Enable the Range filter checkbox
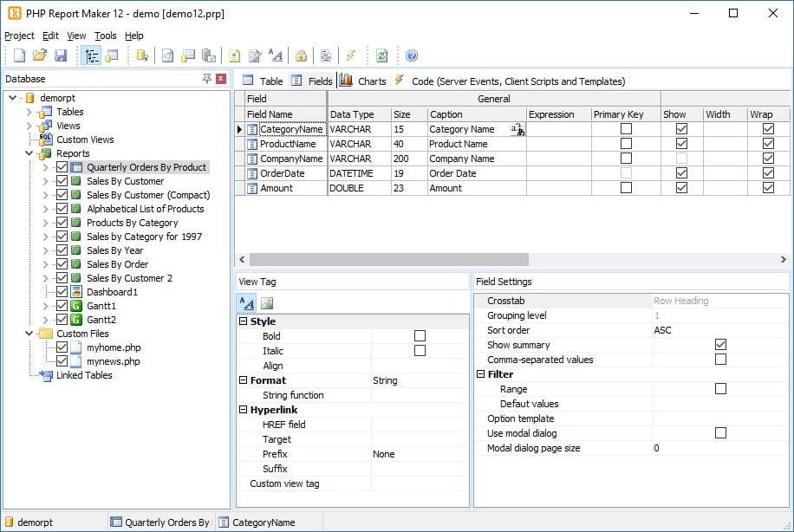 point(720,389)
